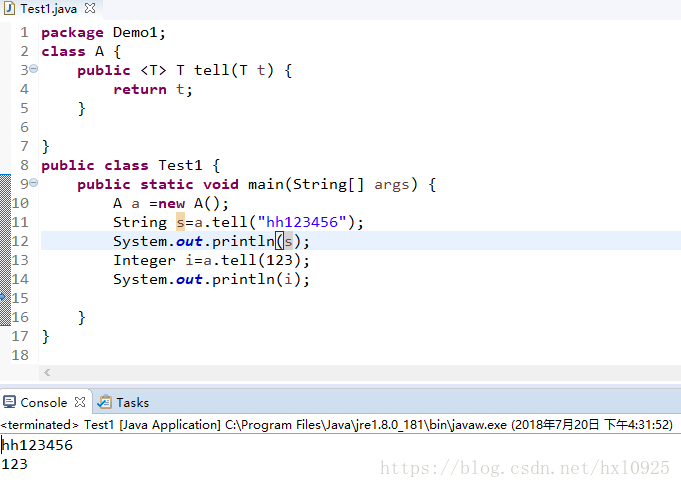Click 'println' on line 12
The height and width of the screenshot is (488, 681).
coord(243,241)
